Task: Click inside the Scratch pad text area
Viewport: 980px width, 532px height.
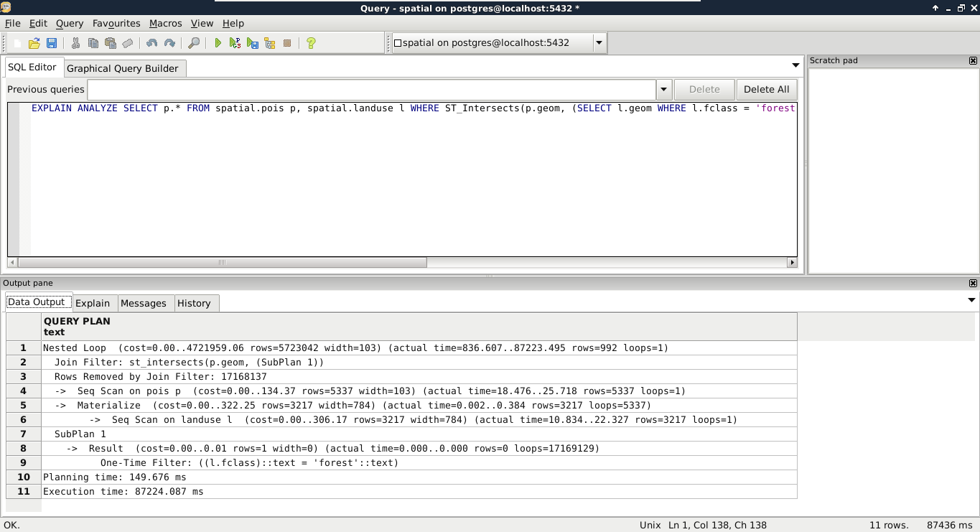Action: coord(893,170)
